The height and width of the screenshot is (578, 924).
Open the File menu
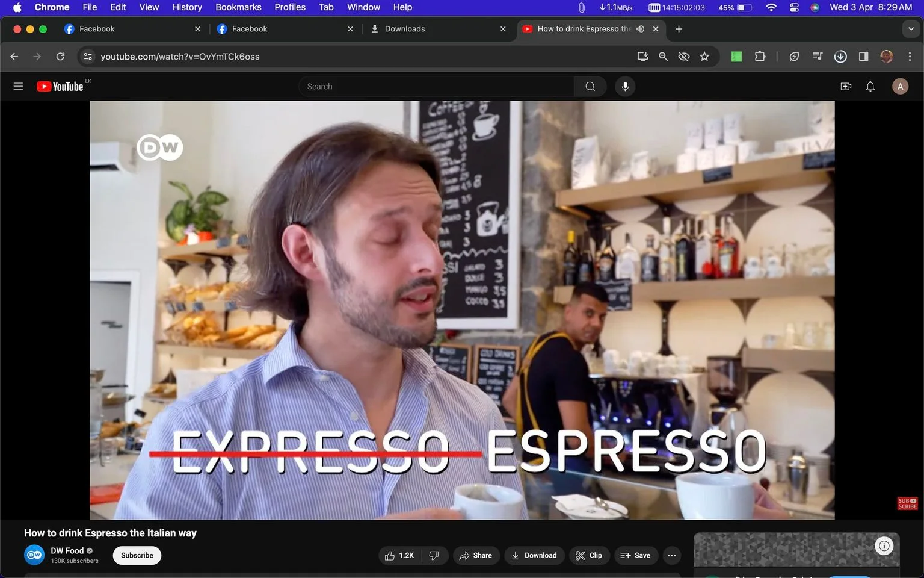[x=90, y=7]
